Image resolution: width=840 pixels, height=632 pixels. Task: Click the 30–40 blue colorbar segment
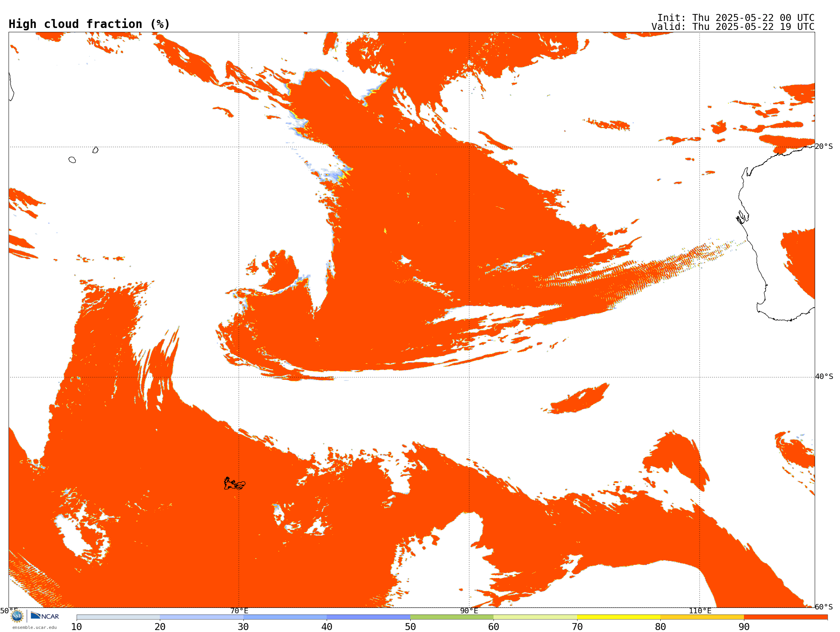tap(285, 617)
